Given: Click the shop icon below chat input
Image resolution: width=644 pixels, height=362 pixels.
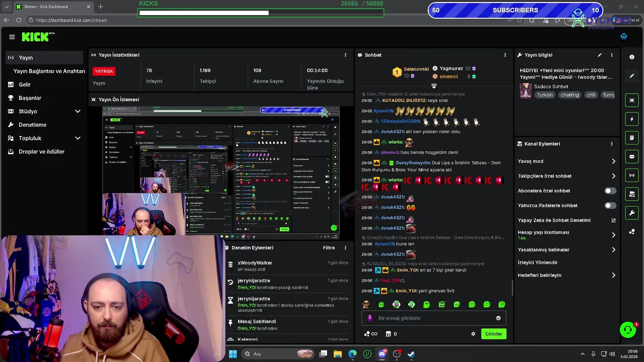Looking at the screenshot, I should 388,334.
